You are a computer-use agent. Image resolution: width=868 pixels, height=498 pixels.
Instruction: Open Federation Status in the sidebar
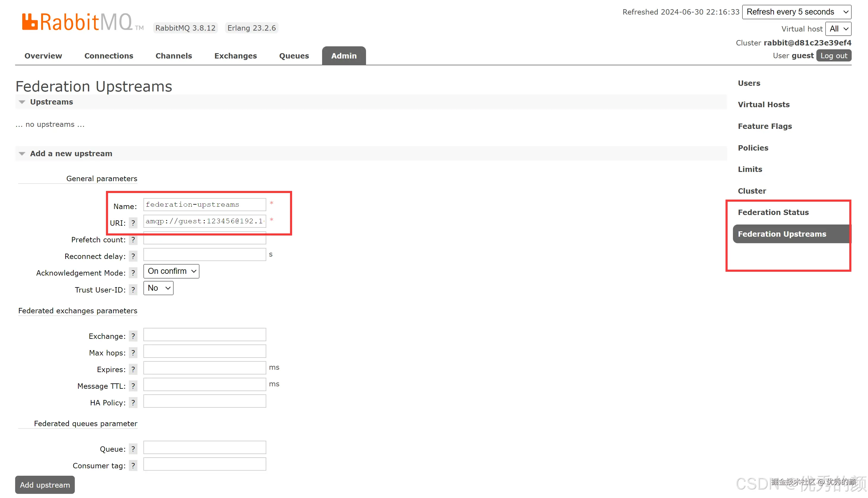(773, 212)
